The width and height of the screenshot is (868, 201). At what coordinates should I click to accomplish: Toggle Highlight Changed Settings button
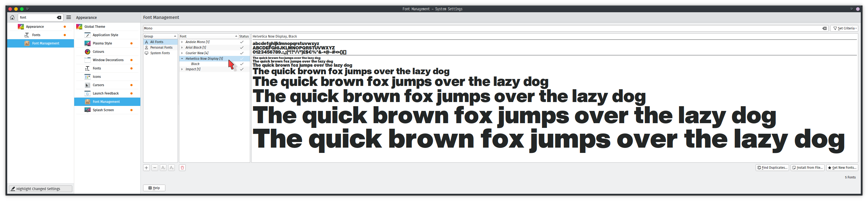[x=40, y=189]
